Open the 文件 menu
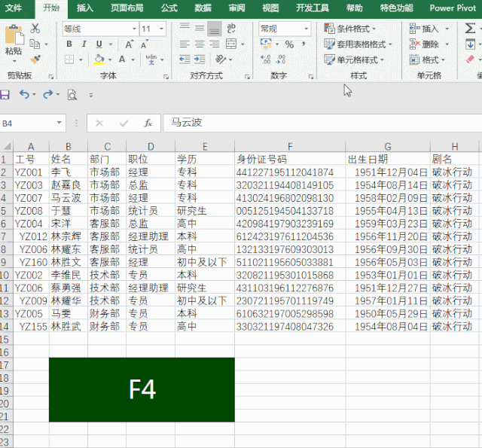 (x=14, y=8)
